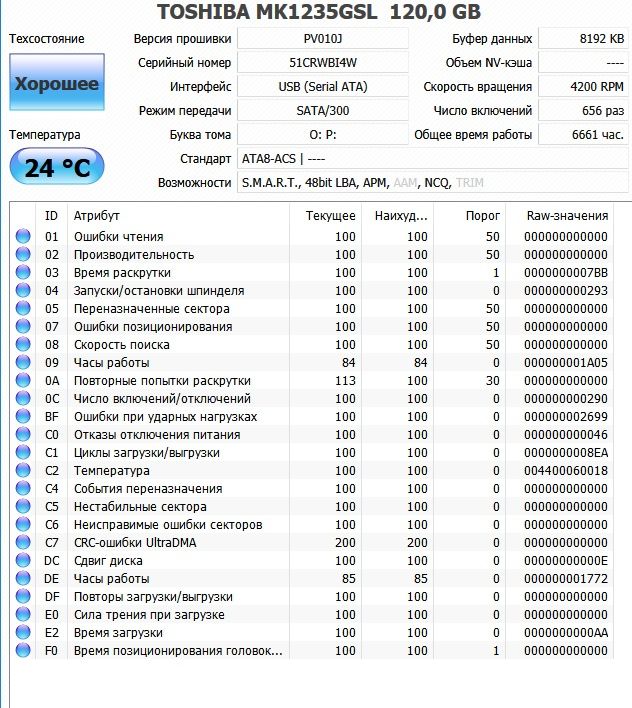Click the status orb for Сдвиг диска
This screenshot has height=708, width=632.
(x=23, y=560)
